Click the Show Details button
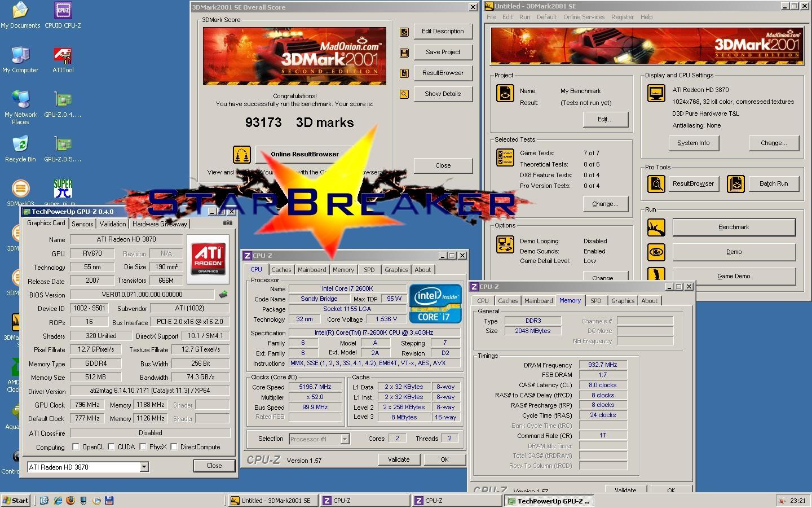 443,94
